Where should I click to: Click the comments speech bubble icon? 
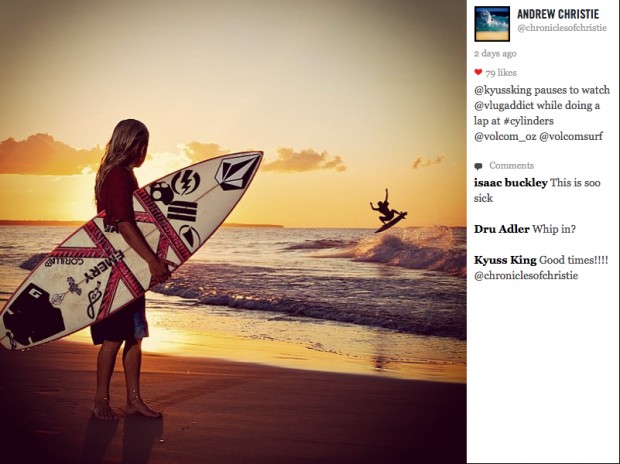pos(478,166)
